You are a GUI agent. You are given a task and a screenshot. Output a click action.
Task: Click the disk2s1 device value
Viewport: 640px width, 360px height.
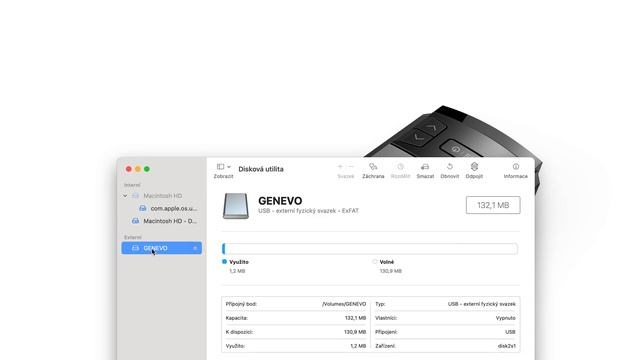pyautogui.click(x=507, y=346)
